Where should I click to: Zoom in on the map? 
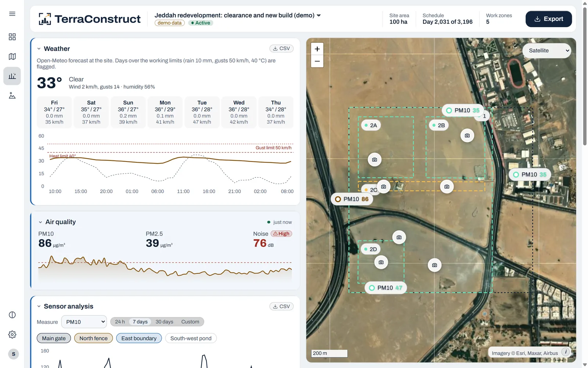(317, 49)
